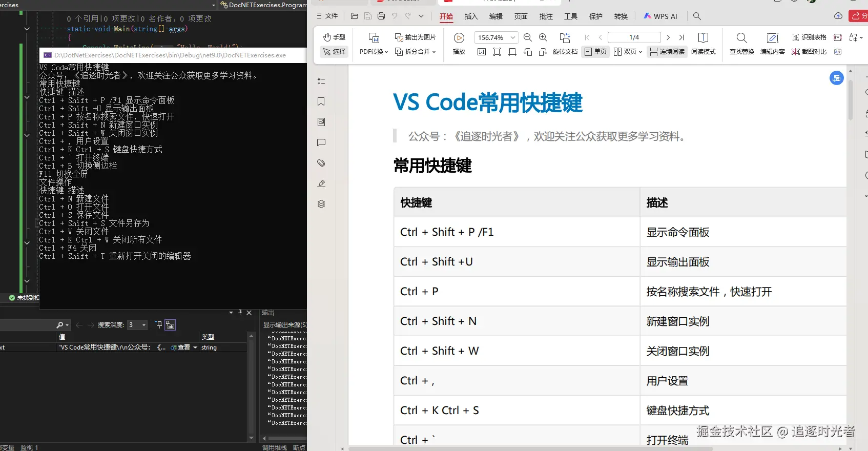Screen dimensions: 868x451
Task: Go to previous PDF page arrow
Action: pyautogui.click(x=601, y=37)
